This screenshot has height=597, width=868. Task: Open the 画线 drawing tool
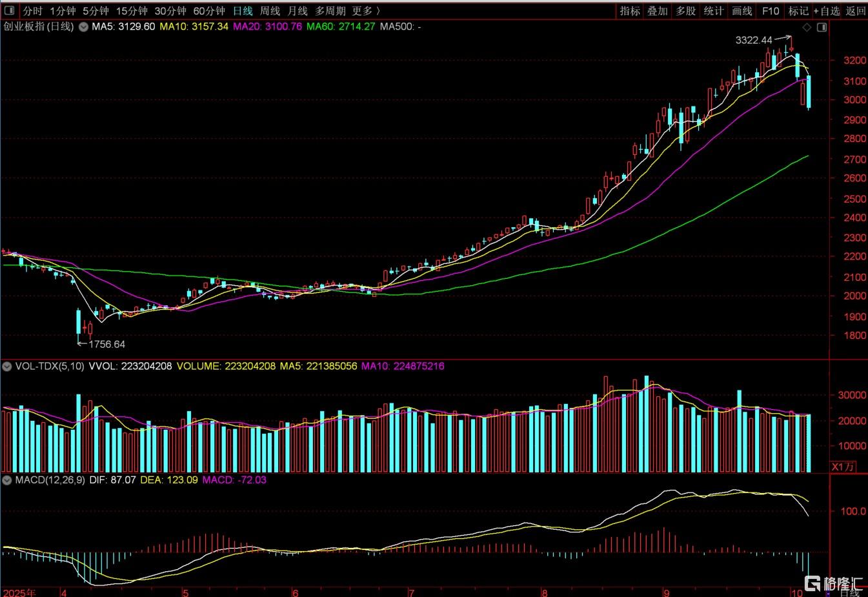pyautogui.click(x=742, y=11)
